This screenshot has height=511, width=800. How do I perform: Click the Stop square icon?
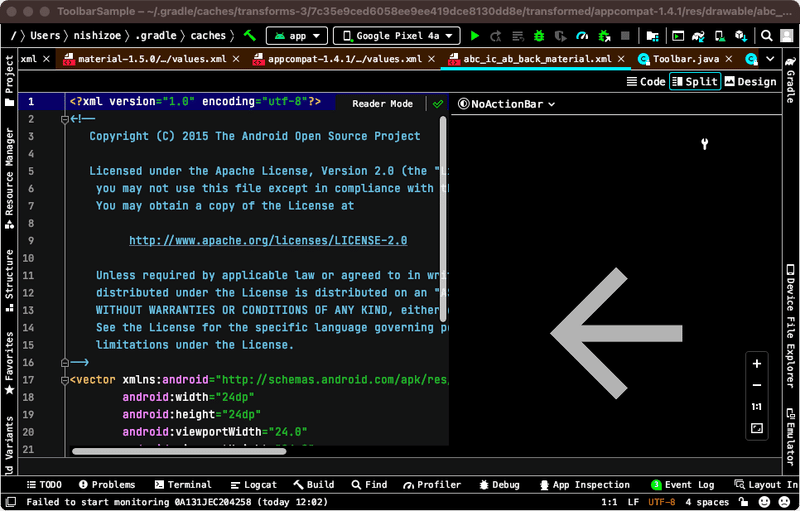point(625,36)
